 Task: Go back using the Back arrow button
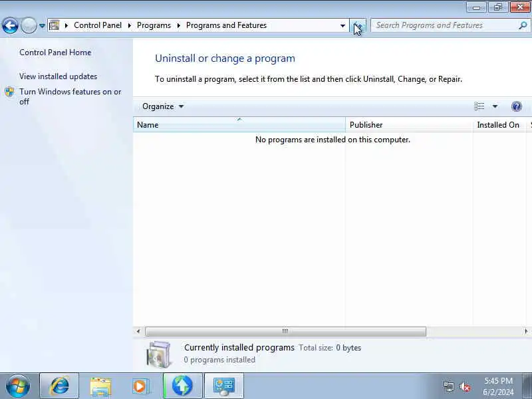coord(10,25)
